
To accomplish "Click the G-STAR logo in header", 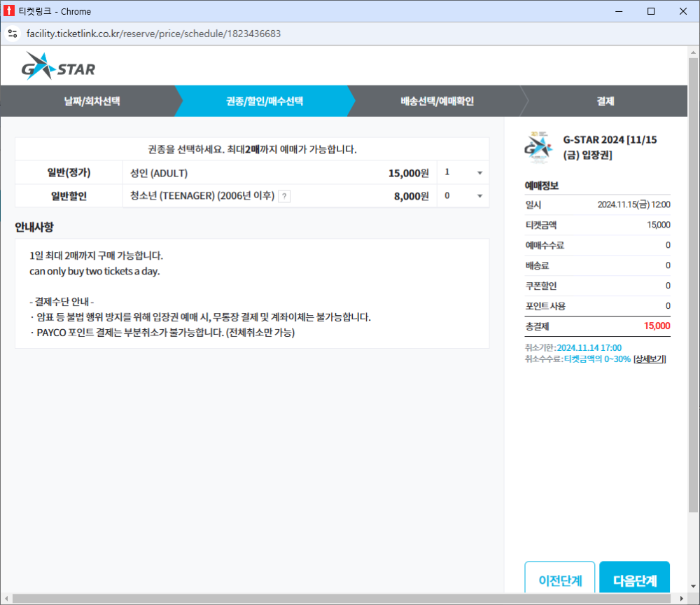I will [59, 67].
